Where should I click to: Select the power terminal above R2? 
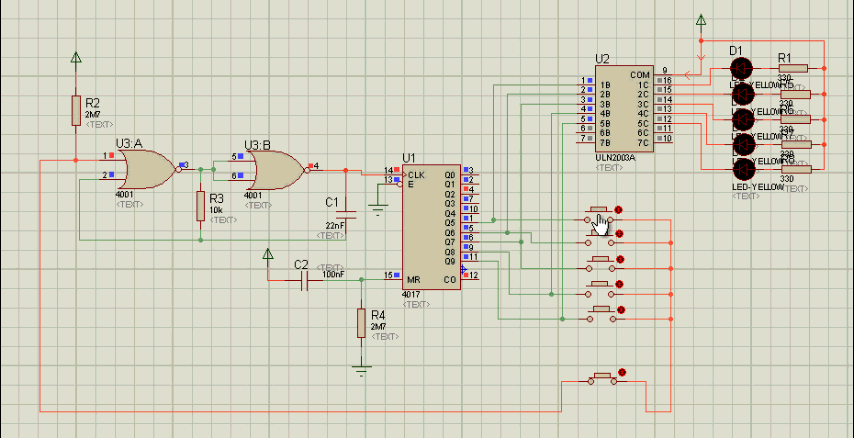(x=76, y=57)
